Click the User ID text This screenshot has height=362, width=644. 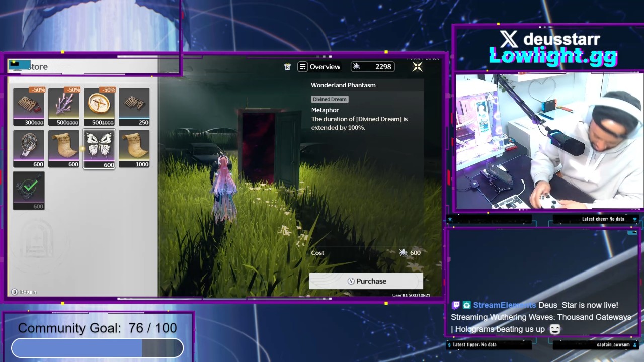tap(411, 295)
